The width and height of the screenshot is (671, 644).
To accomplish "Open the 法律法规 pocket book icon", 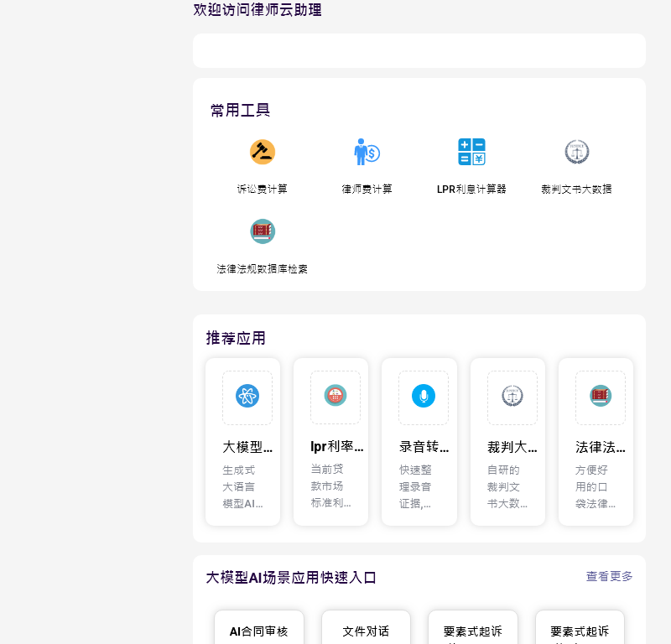I will click(598, 397).
